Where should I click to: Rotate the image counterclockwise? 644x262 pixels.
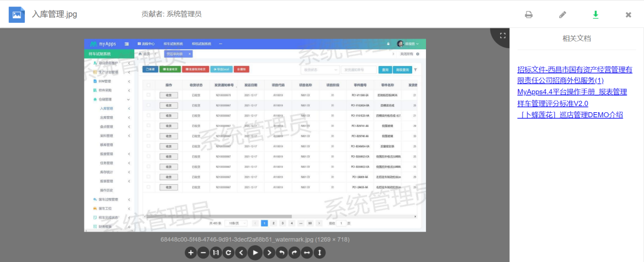pyautogui.click(x=282, y=252)
